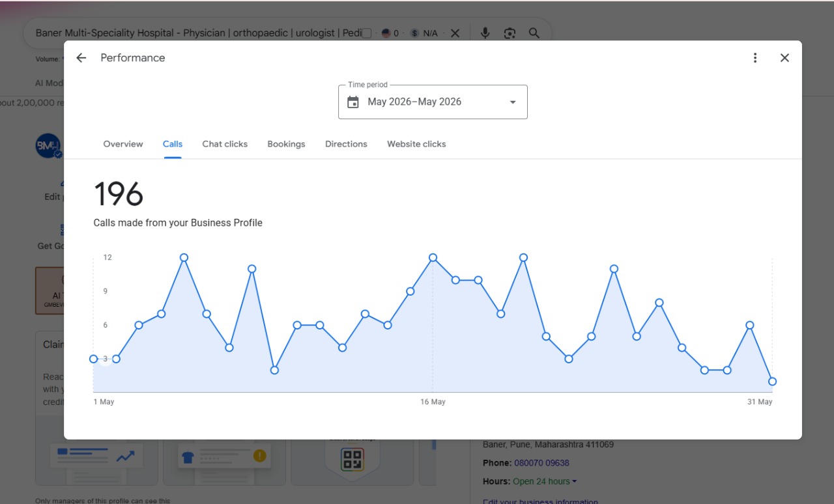
Task: Switch to the Bookings tab
Action: [286, 144]
